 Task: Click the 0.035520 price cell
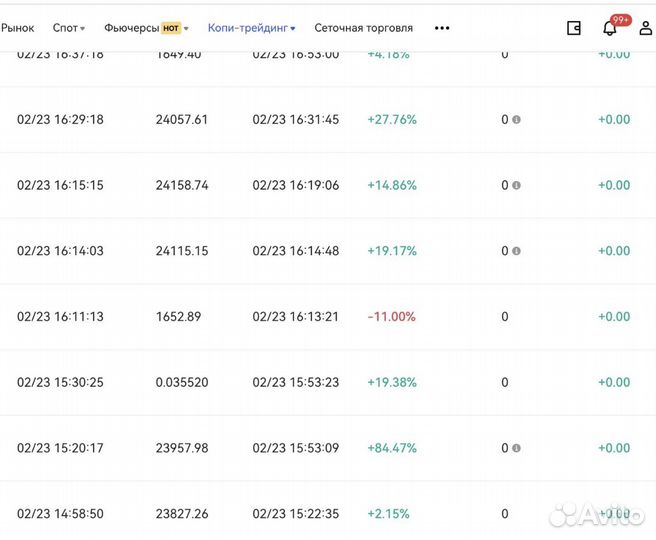pyautogui.click(x=182, y=382)
